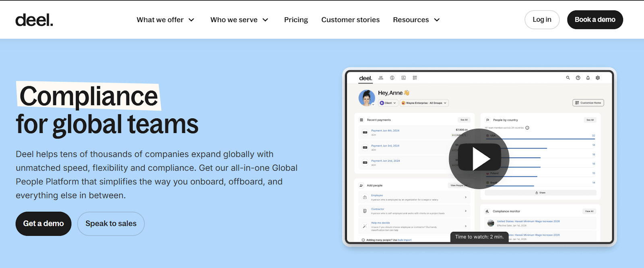Image resolution: width=644 pixels, height=268 pixels.
Task: Click Book a demo in header
Action: [x=595, y=20]
